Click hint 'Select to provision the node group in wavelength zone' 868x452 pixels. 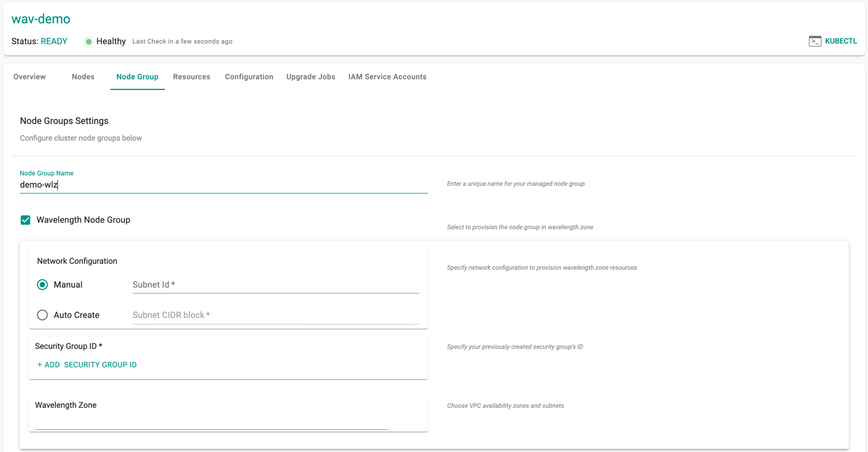pos(520,227)
